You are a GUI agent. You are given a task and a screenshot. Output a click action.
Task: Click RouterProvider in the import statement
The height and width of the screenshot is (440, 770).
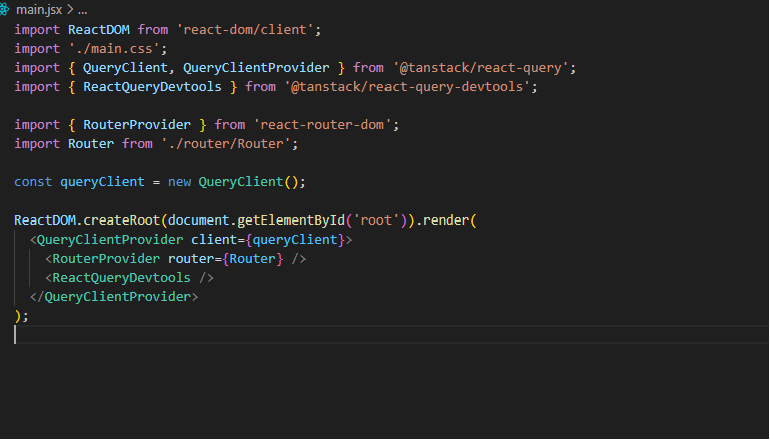tap(137, 125)
